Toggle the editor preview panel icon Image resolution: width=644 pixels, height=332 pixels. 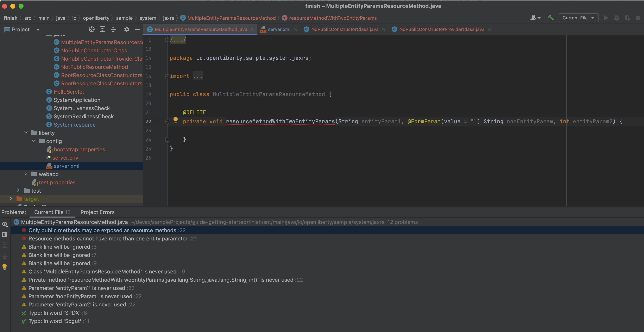coord(4,235)
